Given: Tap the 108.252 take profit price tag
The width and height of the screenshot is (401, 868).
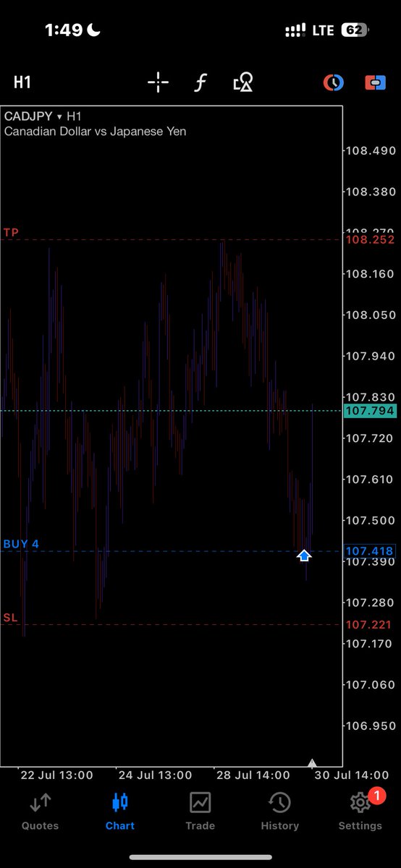Looking at the screenshot, I should (370, 239).
